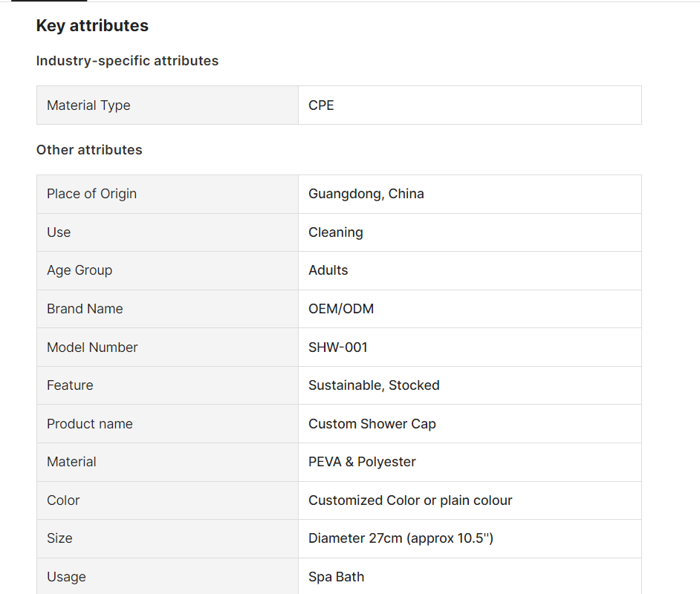Viewport: 700px width, 594px height.
Task: Select the Material Type label cell
Action: click(x=167, y=105)
